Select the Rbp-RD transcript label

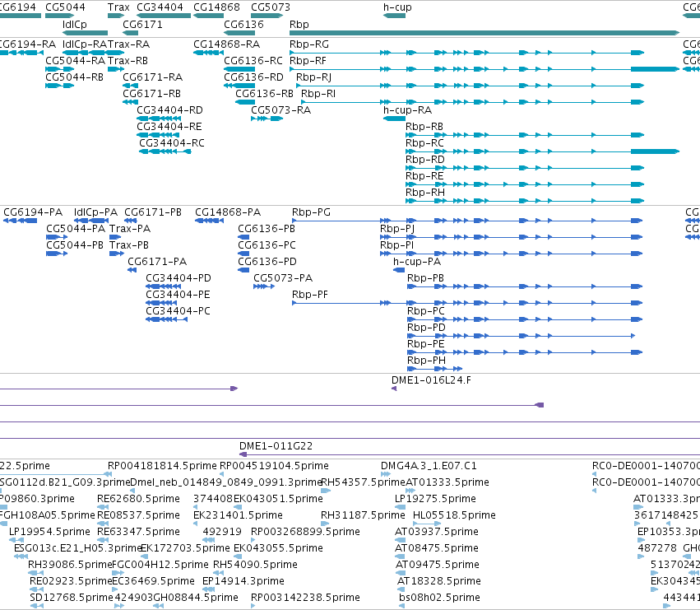coord(425,160)
